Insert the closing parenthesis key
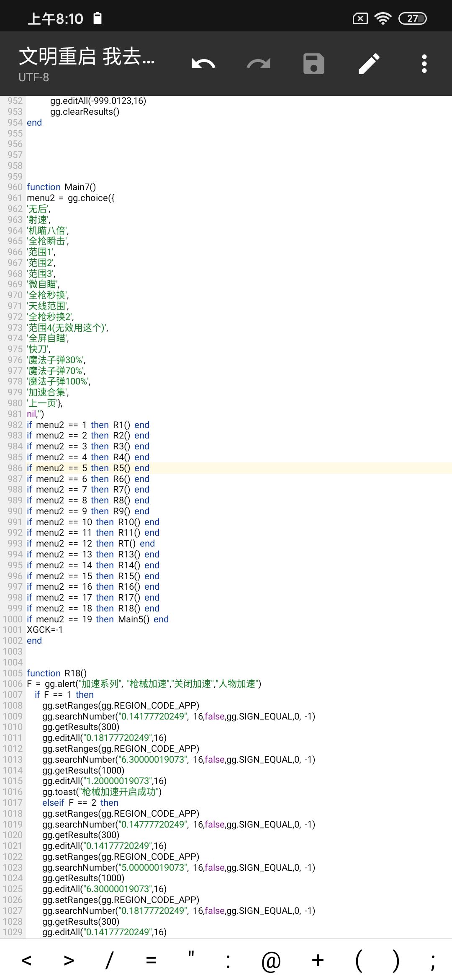This screenshot has width=452, height=980. coord(395,961)
